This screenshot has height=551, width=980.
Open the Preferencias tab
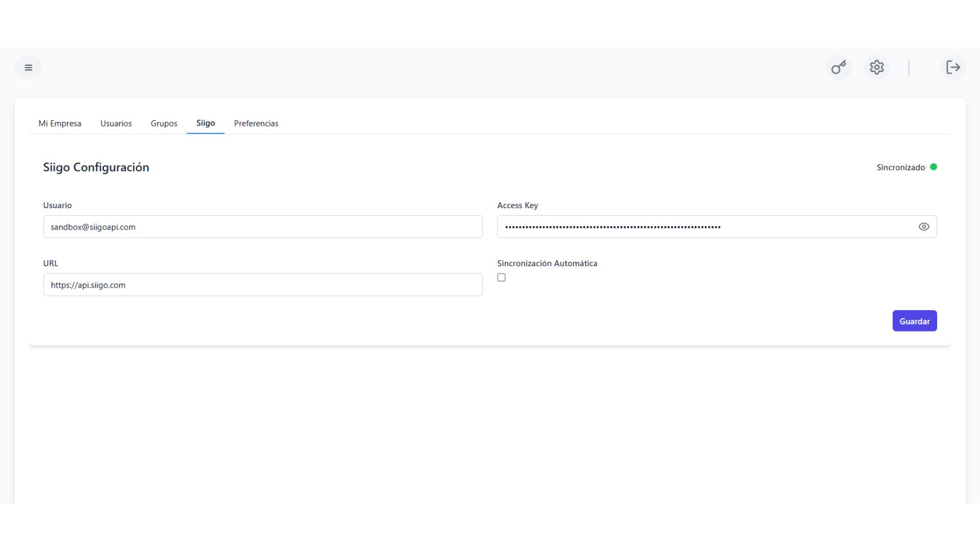pyautogui.click(x=256, y=123)
